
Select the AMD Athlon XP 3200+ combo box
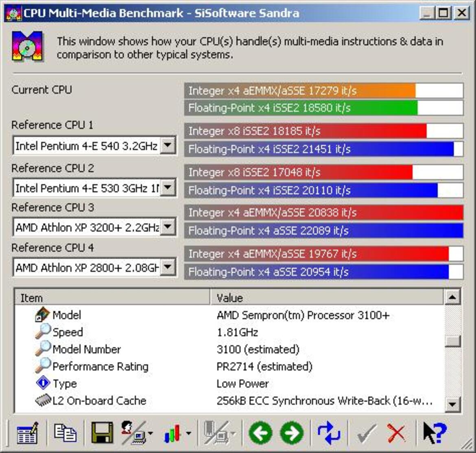(x=94, y=227)
